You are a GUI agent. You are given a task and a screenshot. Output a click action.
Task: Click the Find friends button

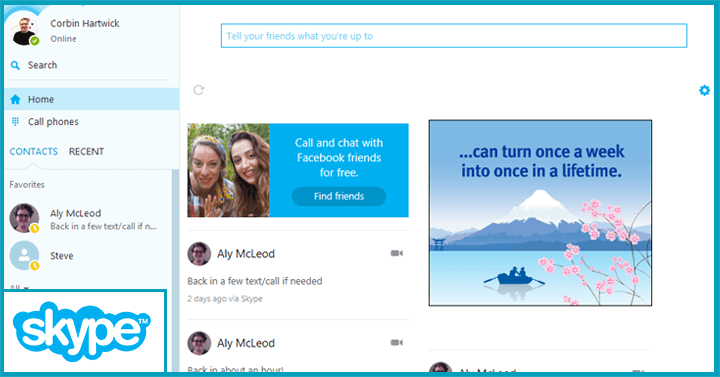coord(339,196)
